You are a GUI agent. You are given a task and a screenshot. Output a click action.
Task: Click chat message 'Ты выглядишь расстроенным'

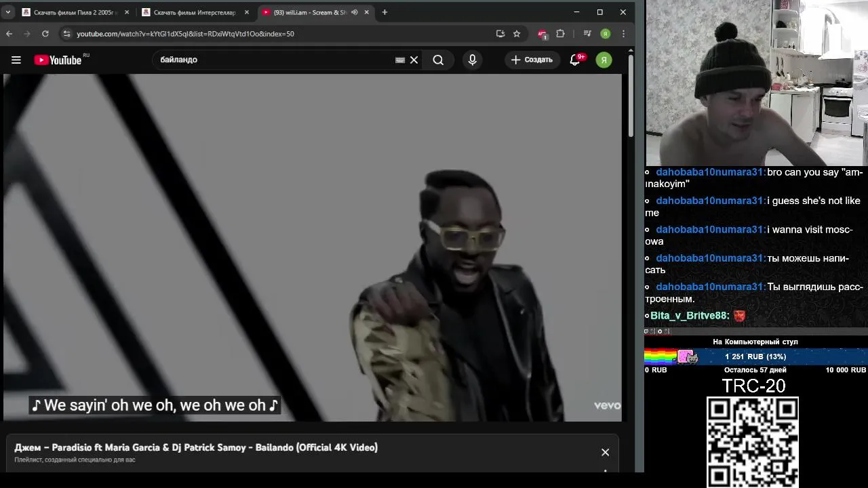pyautogui.click(x=753, y=293)
